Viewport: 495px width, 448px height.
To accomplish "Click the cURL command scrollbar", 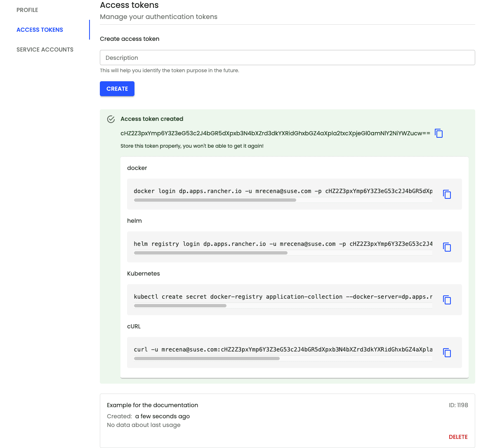I will (x=206, y=358).
